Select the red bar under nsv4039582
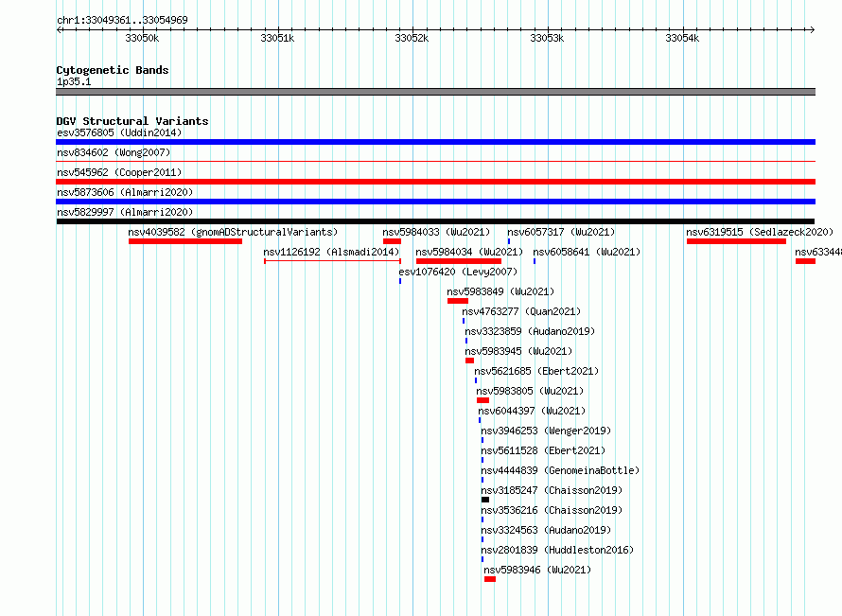This screenshot has height=616, width=842. (x=185, y=241)
